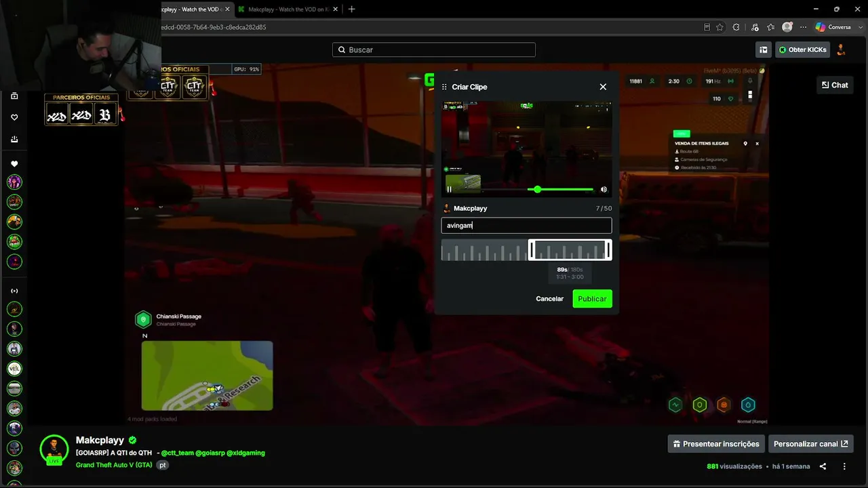Open Personalizar canal link
Image resolution: width=868 pixels, height=488 pixels.
(x=811, y=444)
